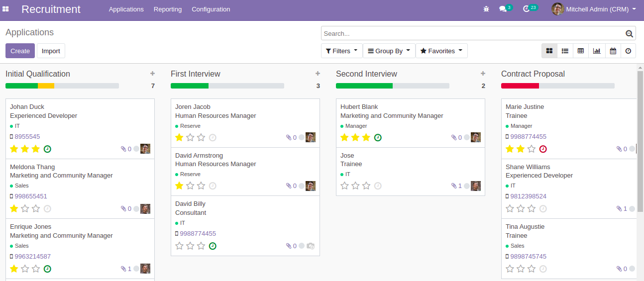This screenshot has width=644, height=281.
Task: Open Johan Duck's activity clock
Action: click(47, 149)
